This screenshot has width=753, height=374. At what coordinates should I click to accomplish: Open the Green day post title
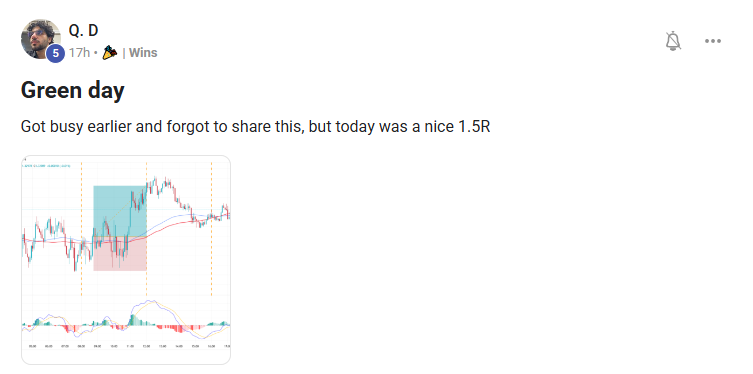click(x=73, y=90)
